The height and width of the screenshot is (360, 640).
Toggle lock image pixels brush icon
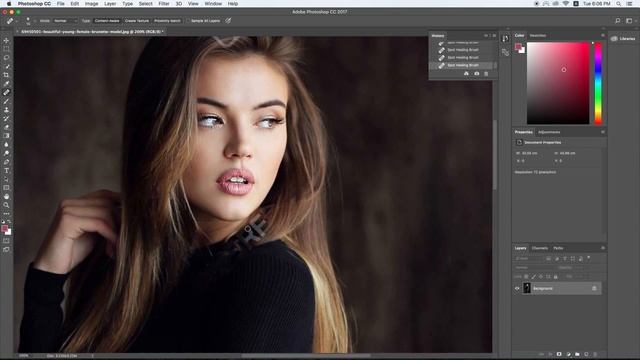click(533, 277)
